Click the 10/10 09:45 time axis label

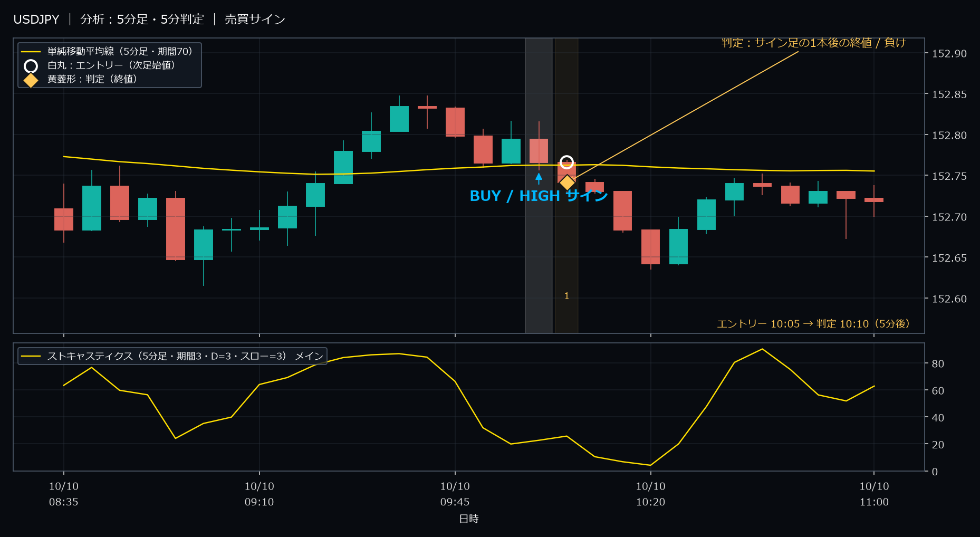[455, 494]
